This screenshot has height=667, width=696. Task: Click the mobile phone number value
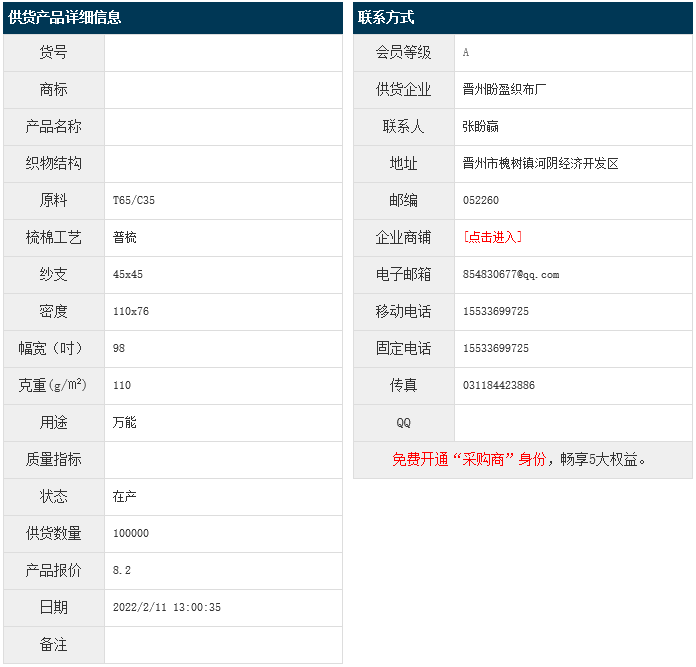point(496,311)
